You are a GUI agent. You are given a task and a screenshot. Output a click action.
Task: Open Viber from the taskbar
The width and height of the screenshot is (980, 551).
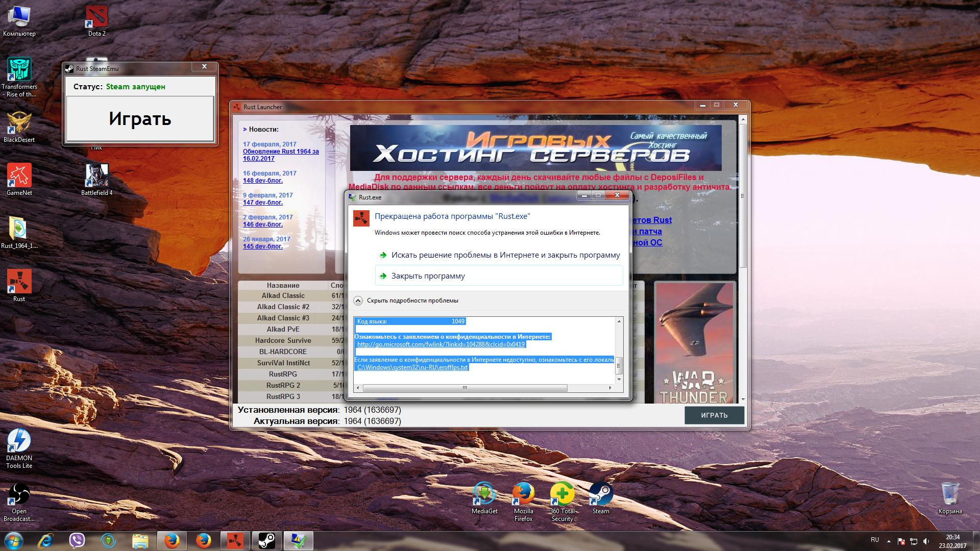point(77,541)
